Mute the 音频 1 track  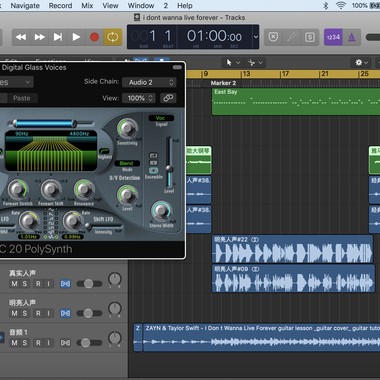point(14,343)
